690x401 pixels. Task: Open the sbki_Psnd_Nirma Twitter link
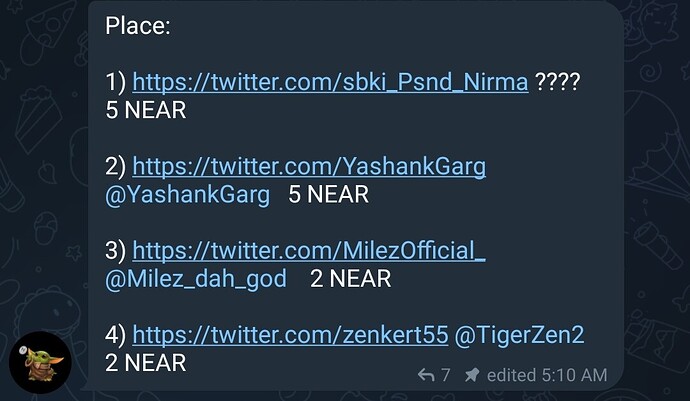click(x=329, y=82)
